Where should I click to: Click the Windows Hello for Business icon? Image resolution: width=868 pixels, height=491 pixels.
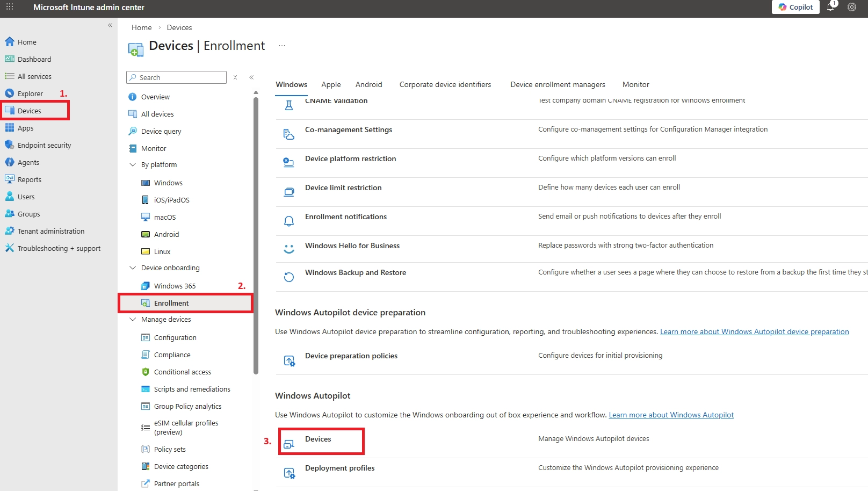(289, 249)
